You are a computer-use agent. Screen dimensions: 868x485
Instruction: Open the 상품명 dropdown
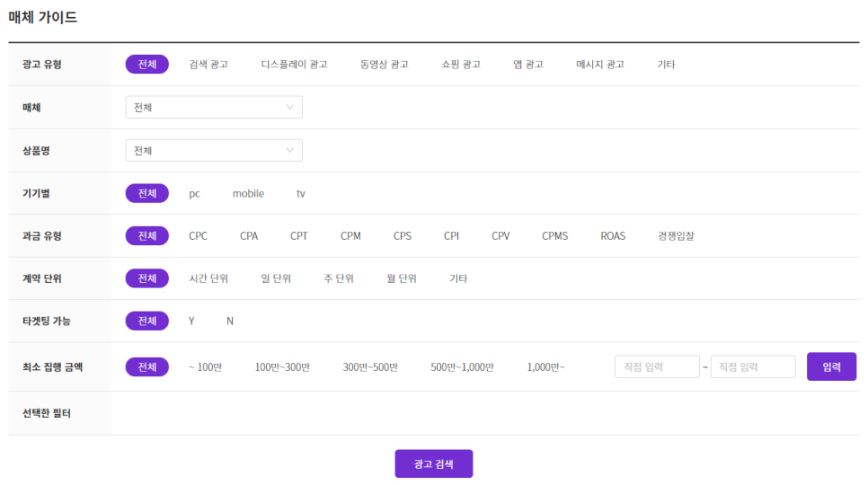click(214, 150)
